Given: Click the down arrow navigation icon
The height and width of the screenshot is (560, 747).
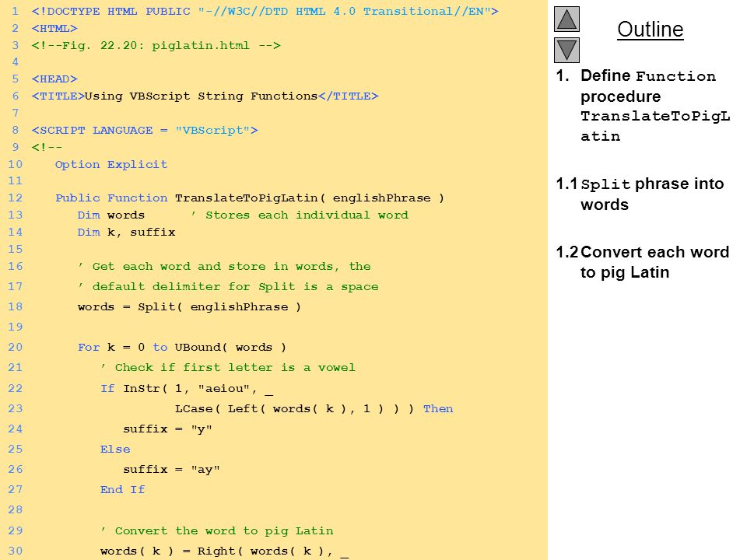Looking at the screenshot, I should point(566,50).
